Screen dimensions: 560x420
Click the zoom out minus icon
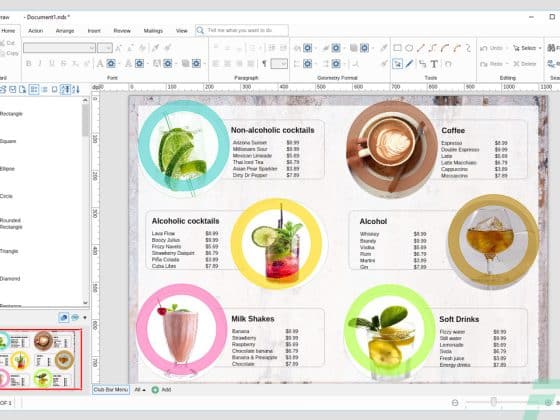[455, 402]
